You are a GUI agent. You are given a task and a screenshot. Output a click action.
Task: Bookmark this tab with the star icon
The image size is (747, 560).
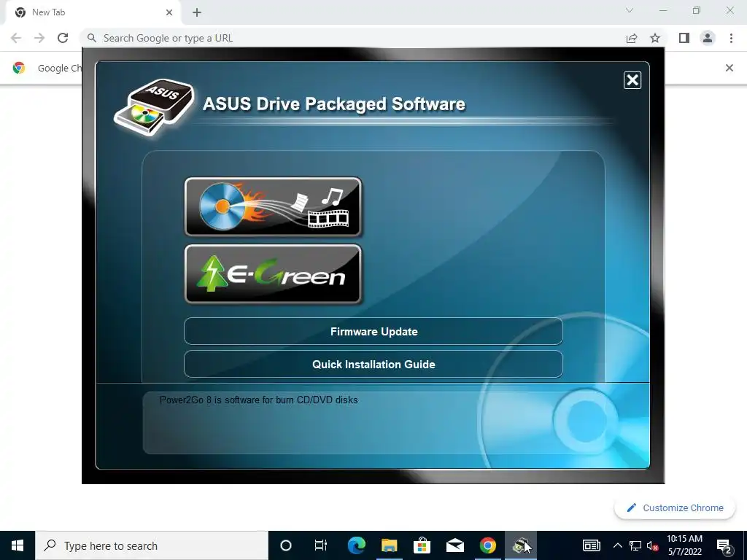click(655, 38)
